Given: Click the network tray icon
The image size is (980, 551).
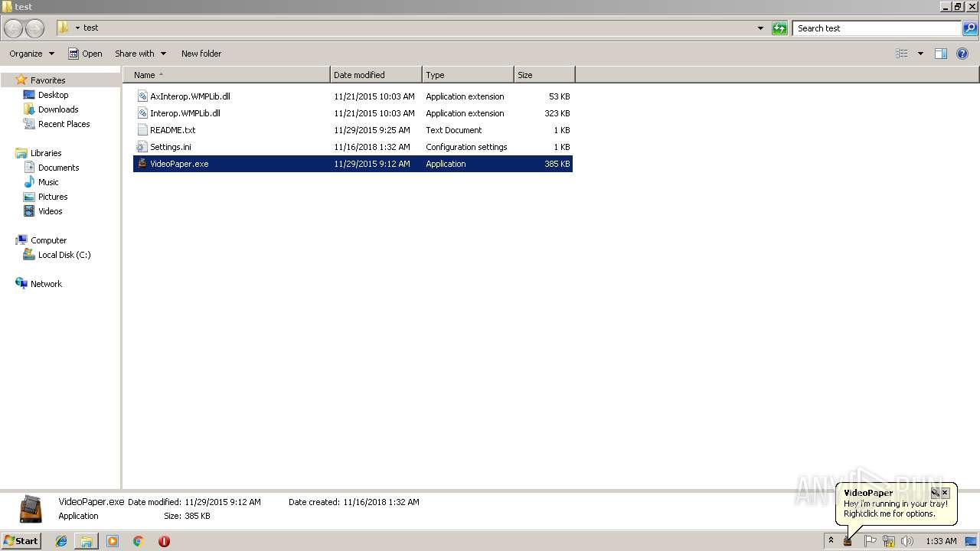Looking at the screenshot, I should tap(889, 541).
